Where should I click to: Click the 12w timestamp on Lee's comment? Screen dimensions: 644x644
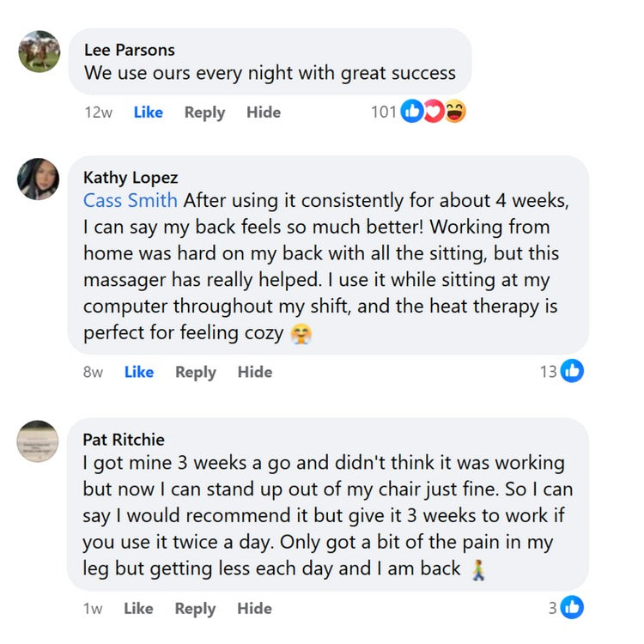coord(98,112)
